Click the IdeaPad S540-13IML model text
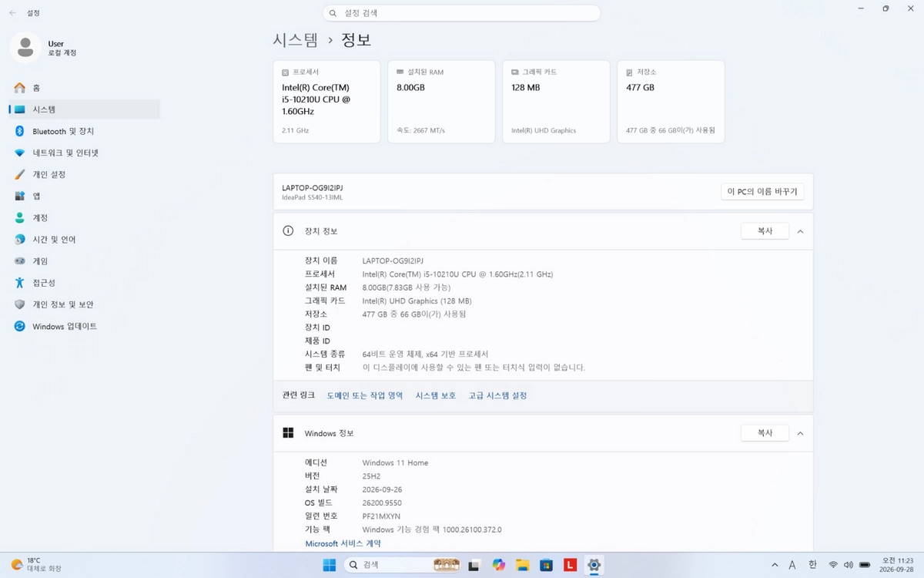 [x=313, y=197]
